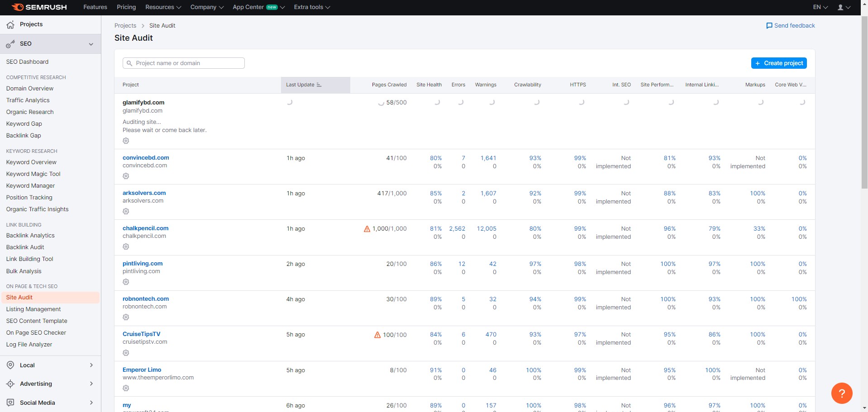Select Keyword Magic Tool in sidebar

(x=33, y=174)
